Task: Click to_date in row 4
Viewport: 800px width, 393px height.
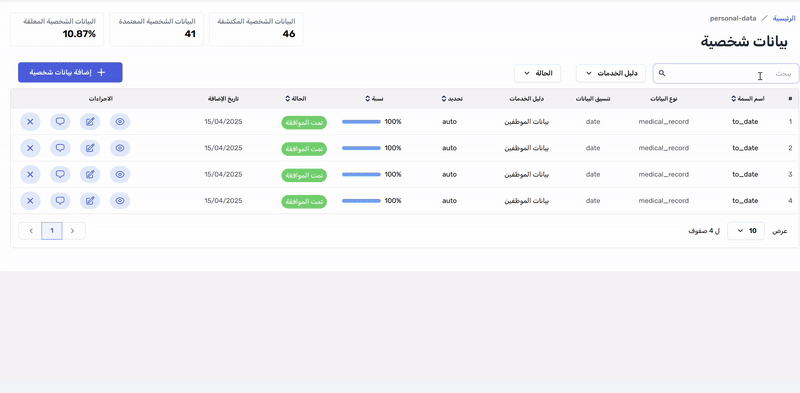Action: pyautogui.click(x=745, y=201)
